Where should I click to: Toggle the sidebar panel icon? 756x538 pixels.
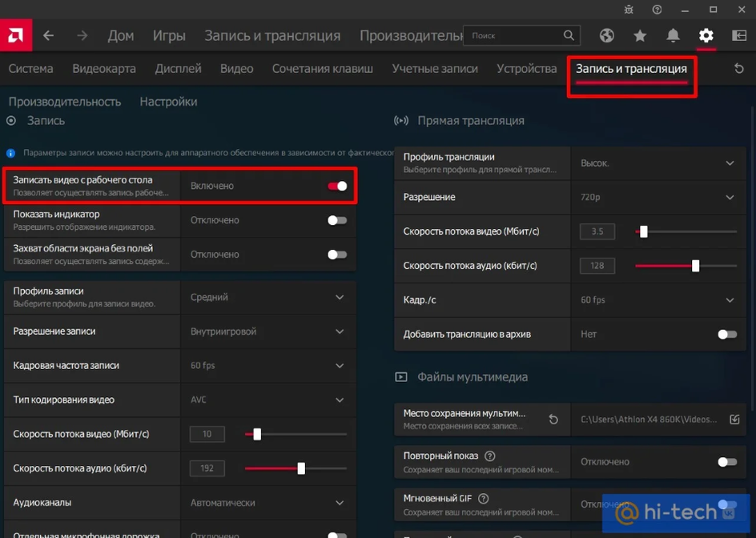pyautogui.click(x=739, y=35)
